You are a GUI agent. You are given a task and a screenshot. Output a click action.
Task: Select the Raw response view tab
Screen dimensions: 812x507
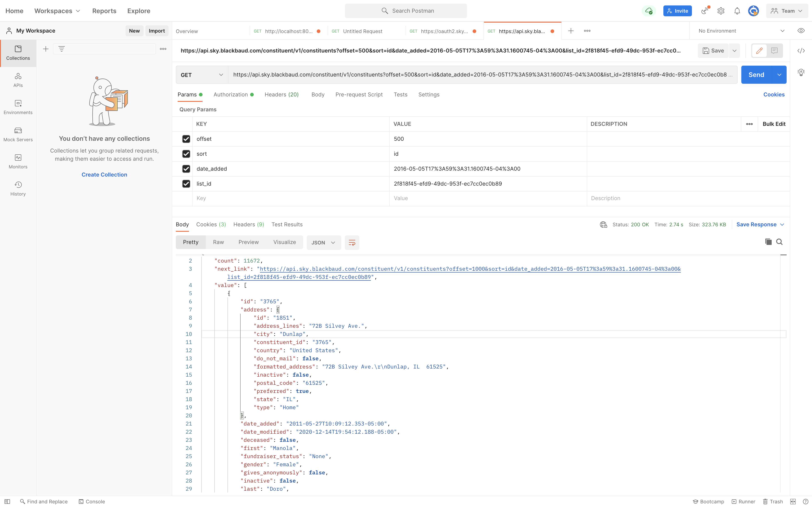[x=218, y=242]
